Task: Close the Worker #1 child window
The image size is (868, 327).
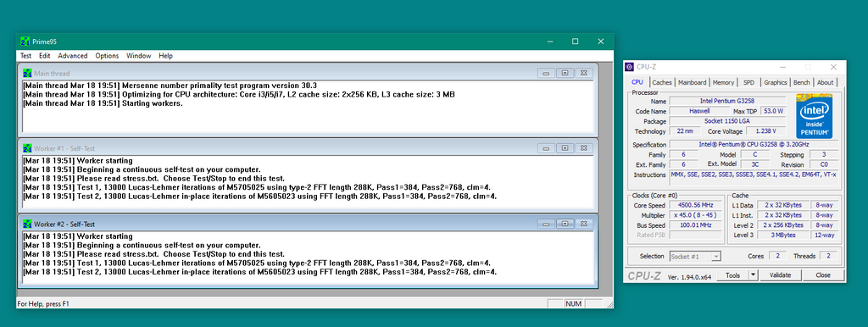Action: pos(583,148)
